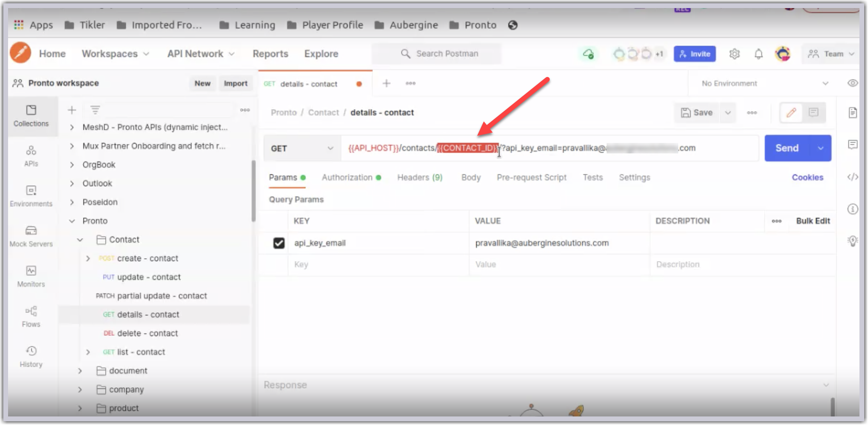Uncheck the api_key_email param checkbox
Viewport: 868px width, 425px height.
[x=279, y=243]
